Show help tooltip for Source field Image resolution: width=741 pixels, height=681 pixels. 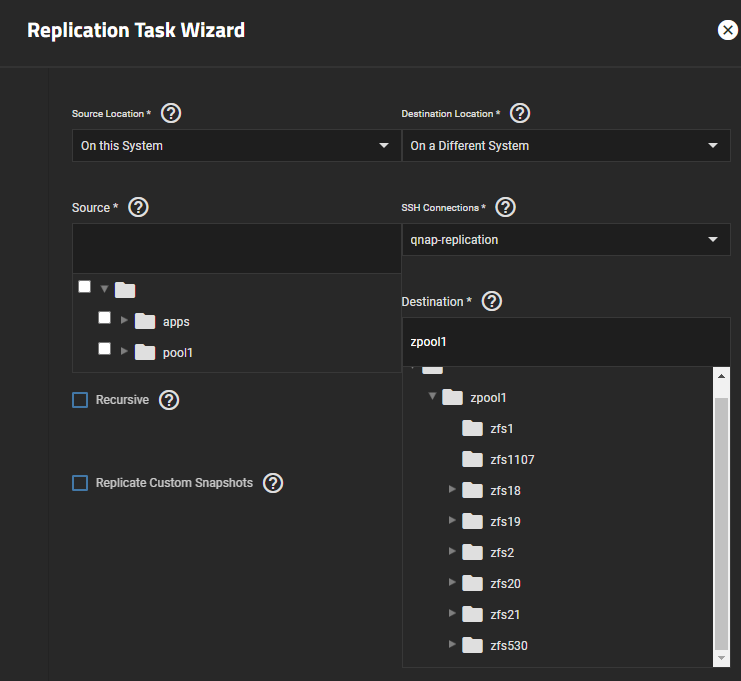(138, 207)
